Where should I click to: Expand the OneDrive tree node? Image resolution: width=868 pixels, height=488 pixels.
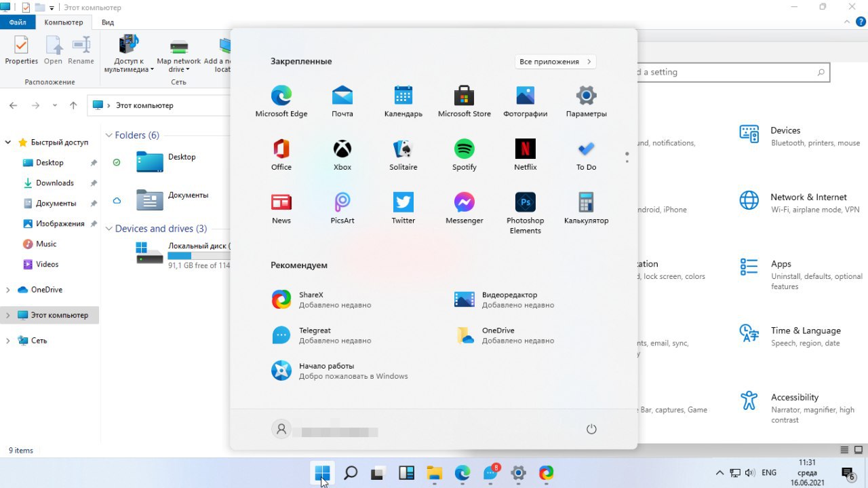8,290
